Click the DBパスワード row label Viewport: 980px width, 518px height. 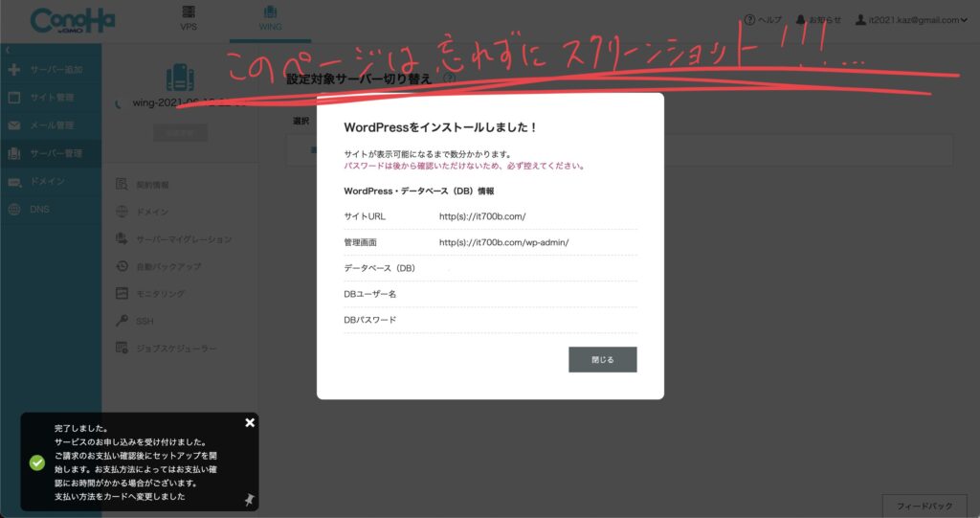370,320
